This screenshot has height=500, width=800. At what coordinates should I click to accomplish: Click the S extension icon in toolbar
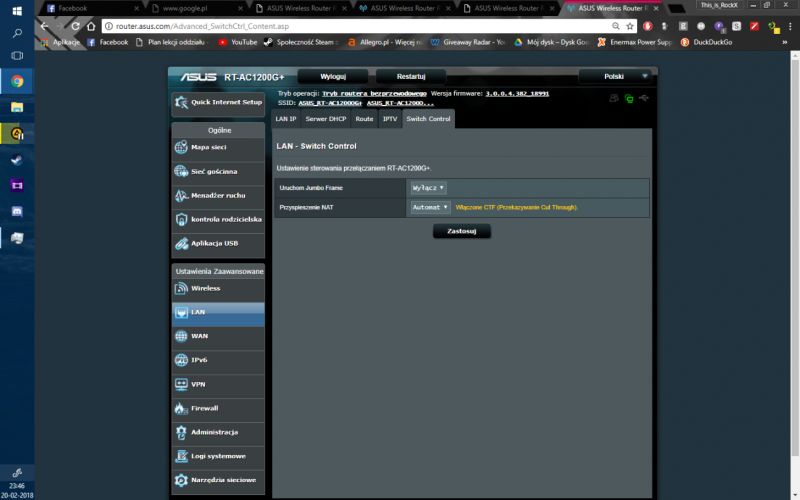click(737, 26)
